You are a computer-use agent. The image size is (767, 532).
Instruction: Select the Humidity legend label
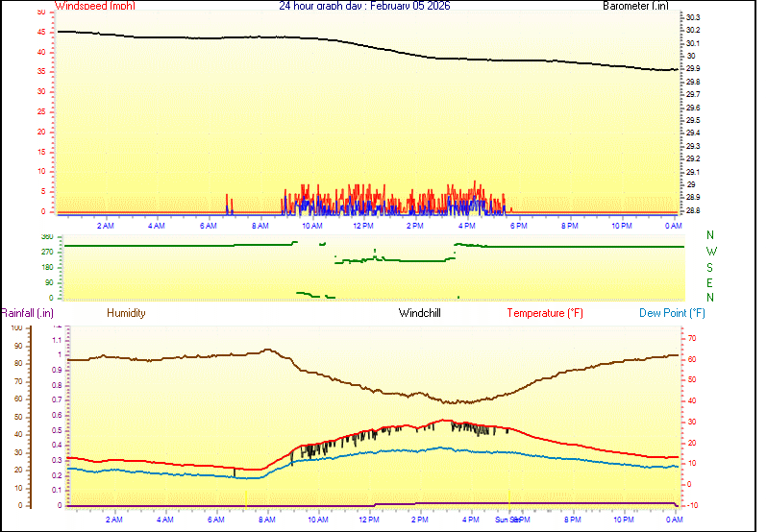point(126,313)
